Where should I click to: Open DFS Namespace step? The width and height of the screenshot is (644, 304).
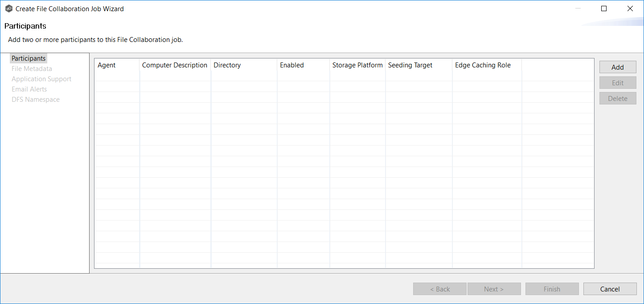coord(36,100)
